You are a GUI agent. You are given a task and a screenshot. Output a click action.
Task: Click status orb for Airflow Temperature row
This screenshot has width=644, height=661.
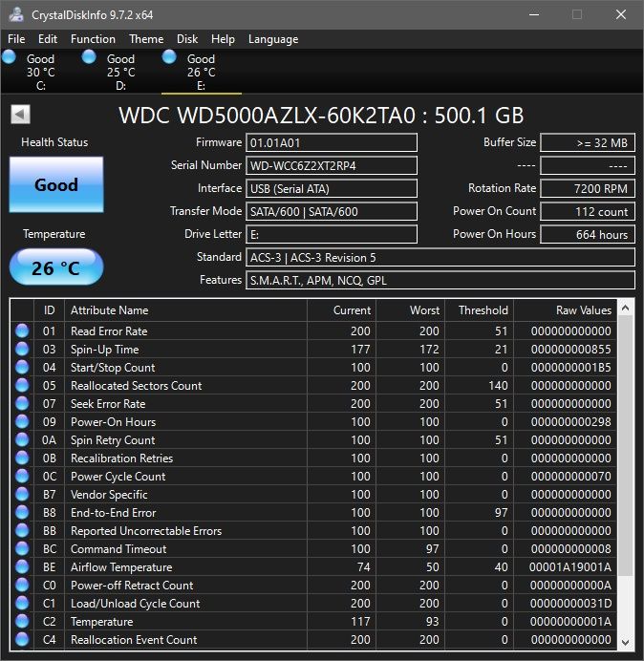click(x=22, y=567)
